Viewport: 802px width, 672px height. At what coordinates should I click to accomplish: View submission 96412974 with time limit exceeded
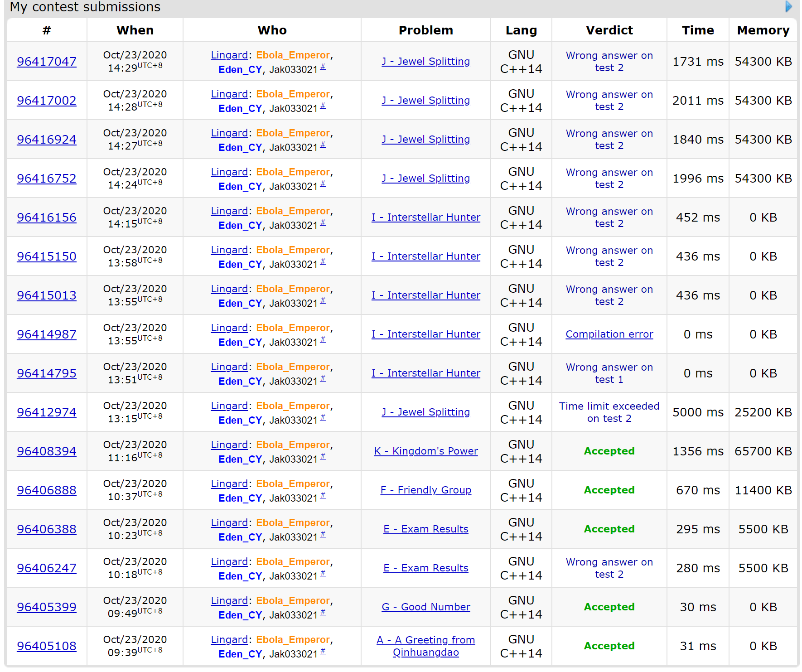[47, 412]
